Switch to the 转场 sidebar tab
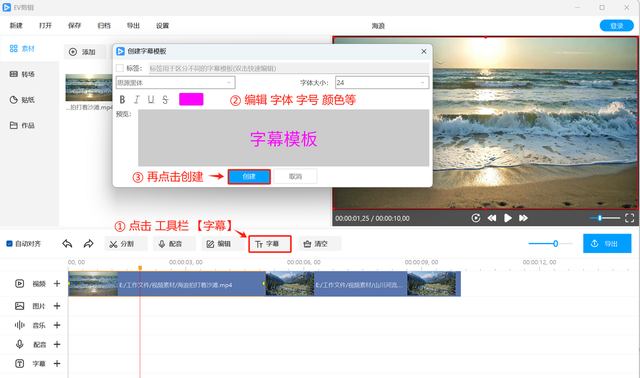This screenshot has width=640, height=378. pyautogui.click(x=22, y=74)
